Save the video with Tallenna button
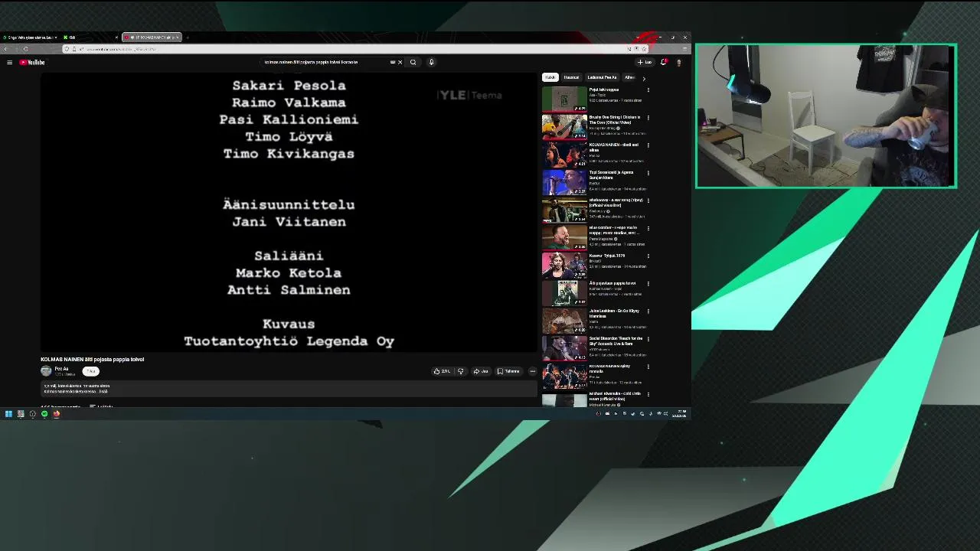Screen dimensions: 980x551 coord(508,371)
